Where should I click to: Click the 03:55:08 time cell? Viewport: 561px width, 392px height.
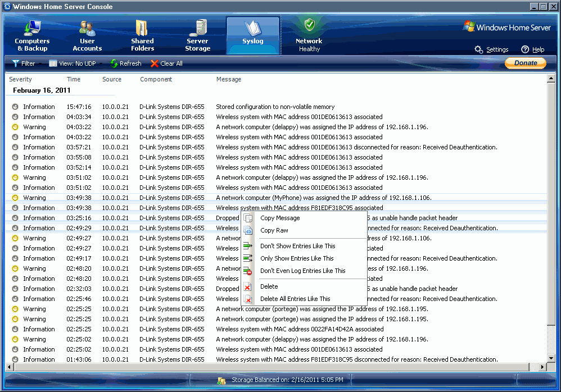[79, 157]
